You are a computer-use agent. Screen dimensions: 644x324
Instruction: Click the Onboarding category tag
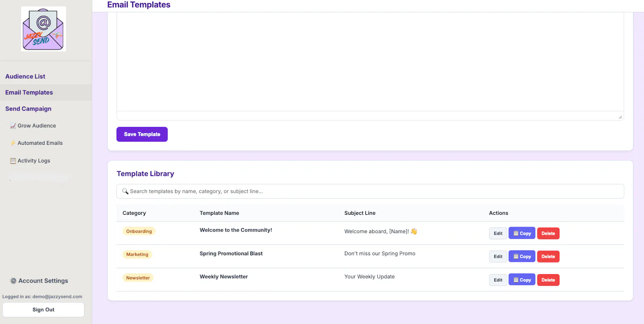[139, 231]
